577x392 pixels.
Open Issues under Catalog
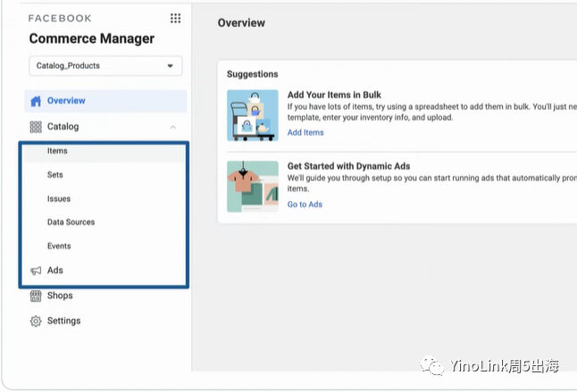59,198
